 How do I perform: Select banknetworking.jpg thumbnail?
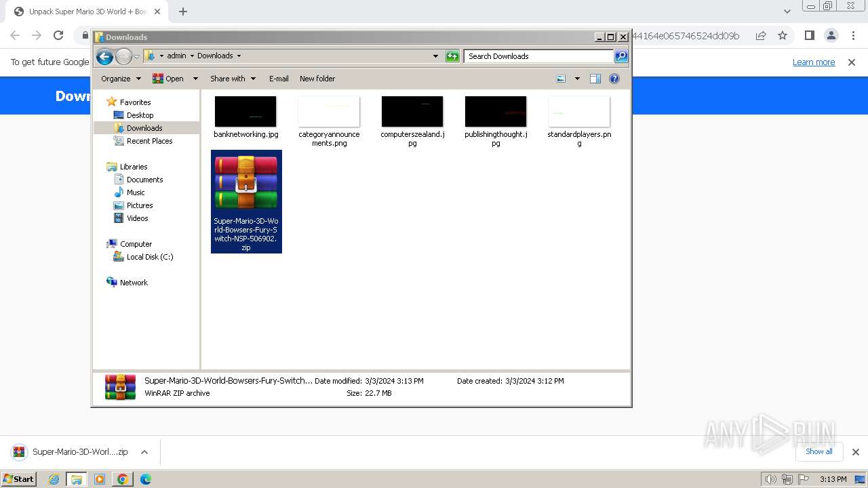tap(245, 112)
